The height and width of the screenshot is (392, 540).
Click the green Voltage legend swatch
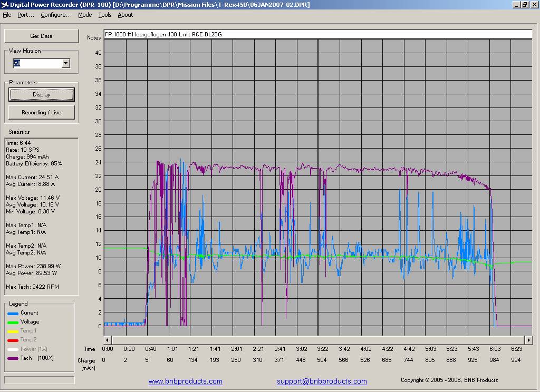click(13, 322)
